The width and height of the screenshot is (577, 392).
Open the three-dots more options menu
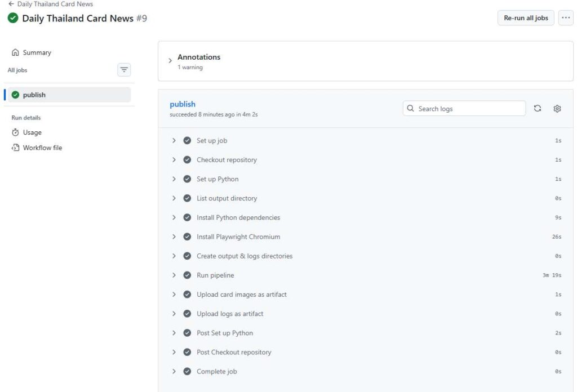click(x=565, y=18)
